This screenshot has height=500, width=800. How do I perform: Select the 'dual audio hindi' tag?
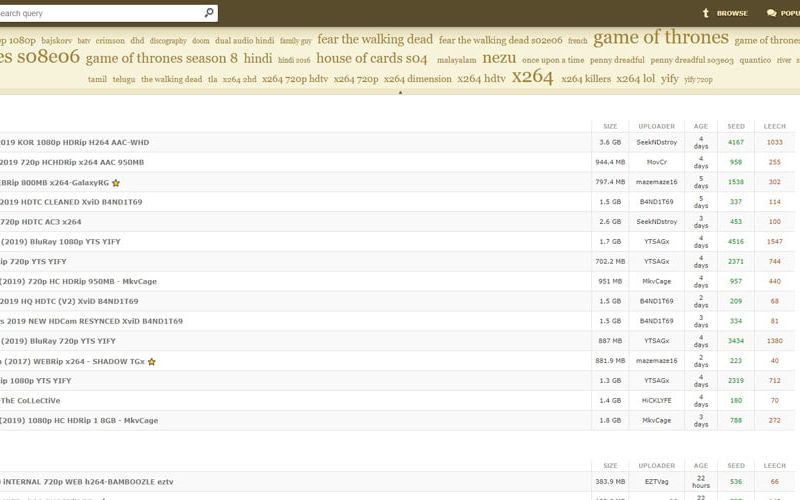[x=244, y=41]
